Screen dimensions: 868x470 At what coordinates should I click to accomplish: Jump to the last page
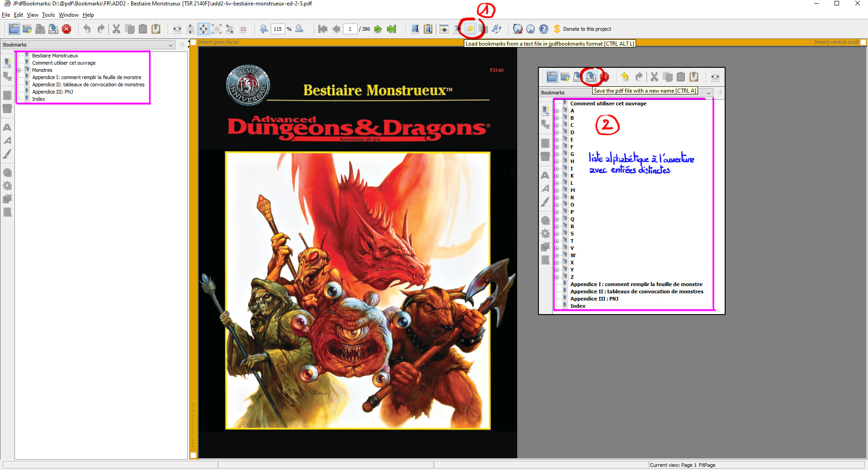point(392,29)
